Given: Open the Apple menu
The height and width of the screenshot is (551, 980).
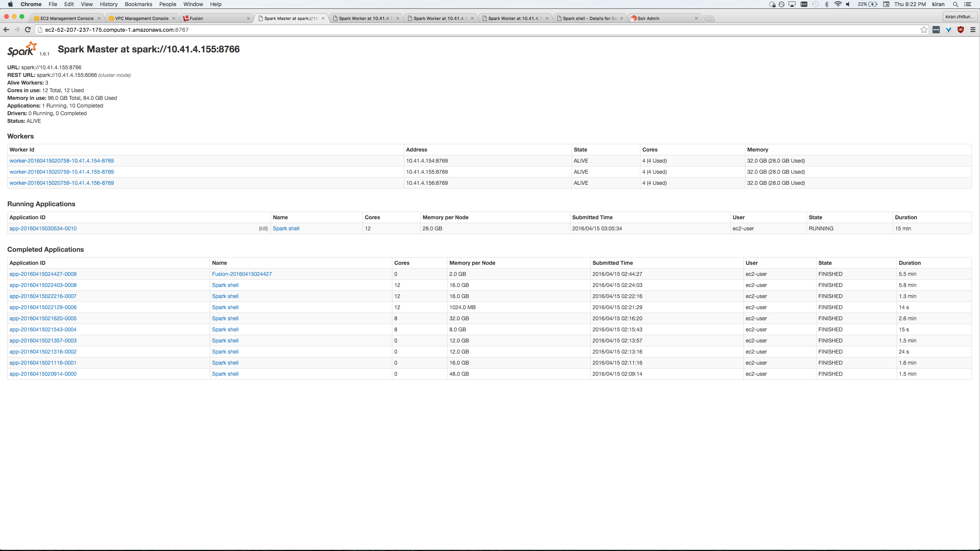Looking at the screenshot, I should pos(10,4).
